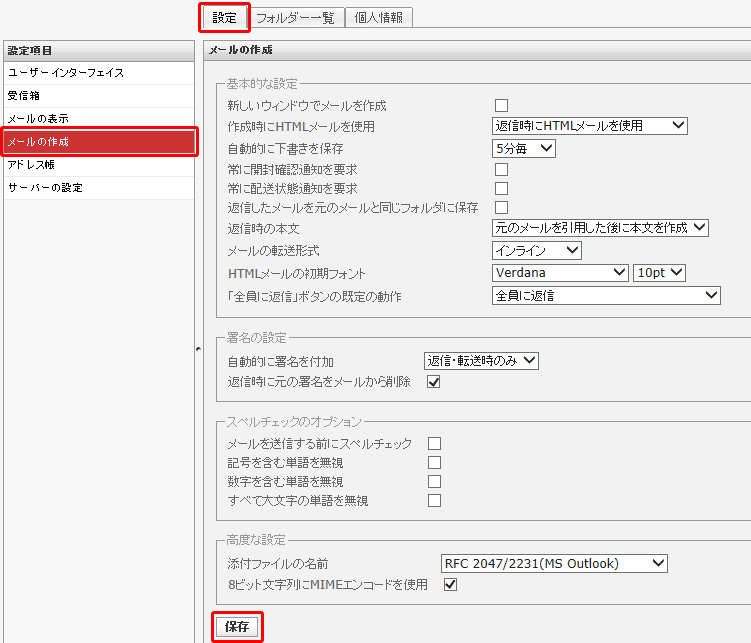Switch to the フォルダー一覧 tab
This screenshot has height=643, width=751.
295,17
